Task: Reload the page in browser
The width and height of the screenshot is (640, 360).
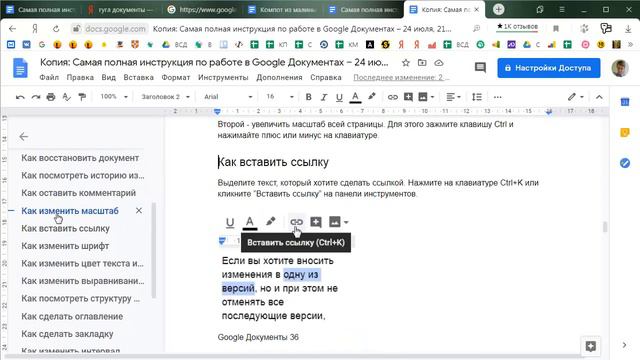Action: [56, 29]
